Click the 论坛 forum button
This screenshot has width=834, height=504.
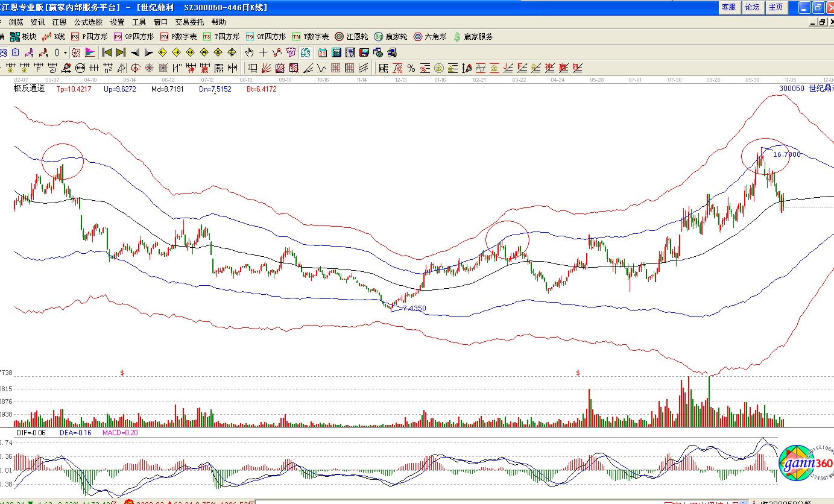click(x=752, y=7)
